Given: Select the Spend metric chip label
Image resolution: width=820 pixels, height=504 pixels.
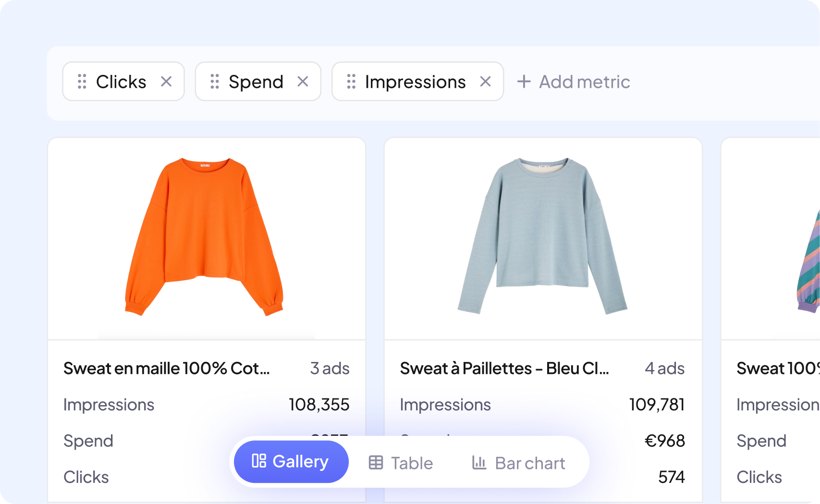Looking at the screenshot, I should (256, 82).
